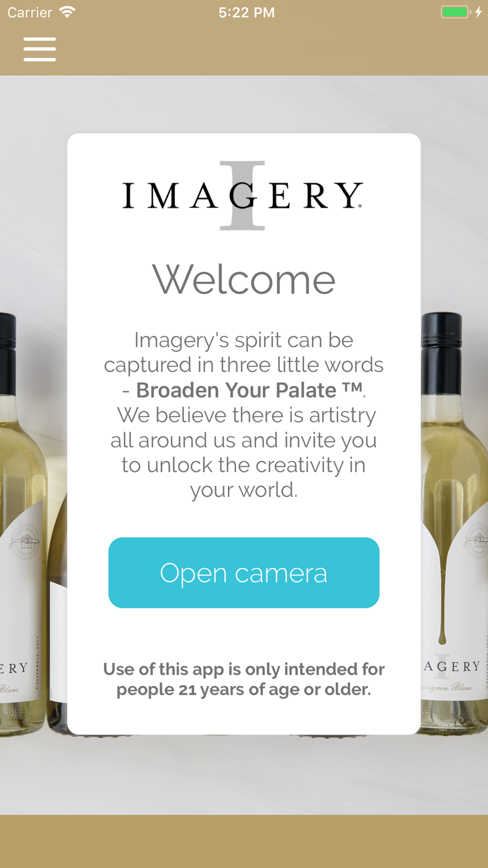Image resolution: width=488 pixels, height=868 pixels.
Task: Click the Imagery logo
Action: pos(243,195)
